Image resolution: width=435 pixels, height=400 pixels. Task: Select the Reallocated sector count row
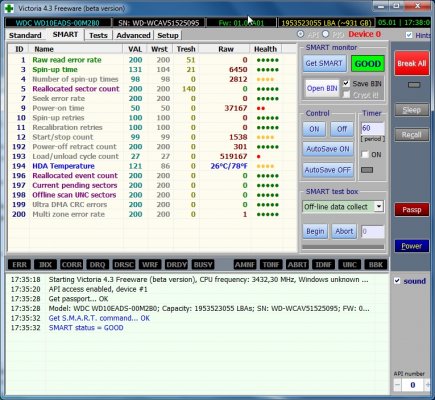point(152,89)
